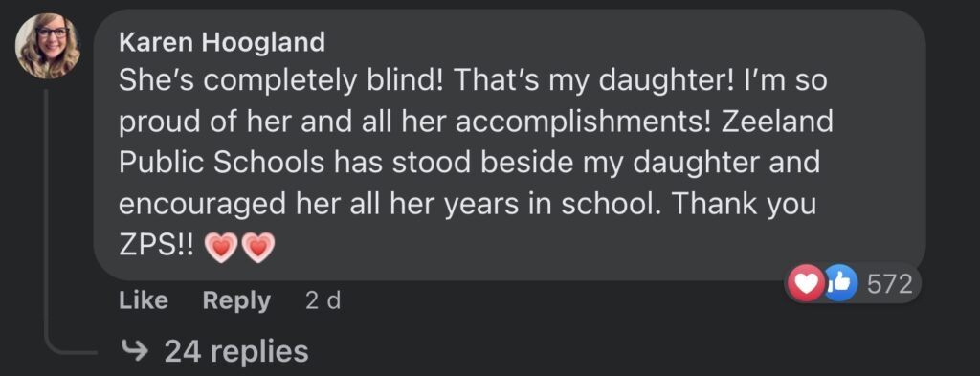The width and height of the screenshot is (980, 376).
Task: Expand the 24 replies thread
Action: pos(213,351)
